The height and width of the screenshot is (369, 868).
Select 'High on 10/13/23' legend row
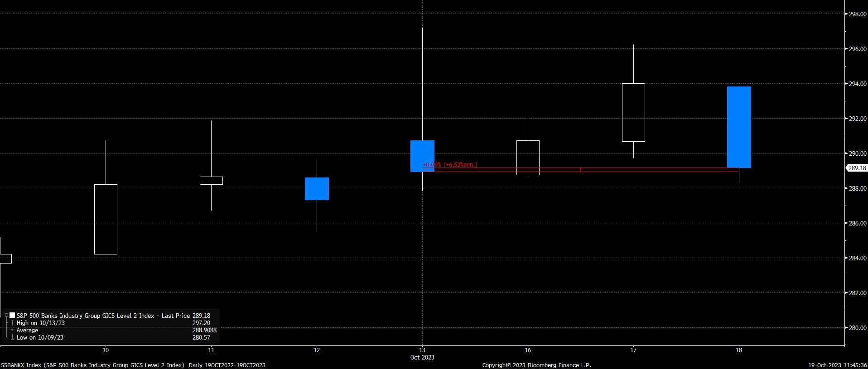(x=41, y=323)
